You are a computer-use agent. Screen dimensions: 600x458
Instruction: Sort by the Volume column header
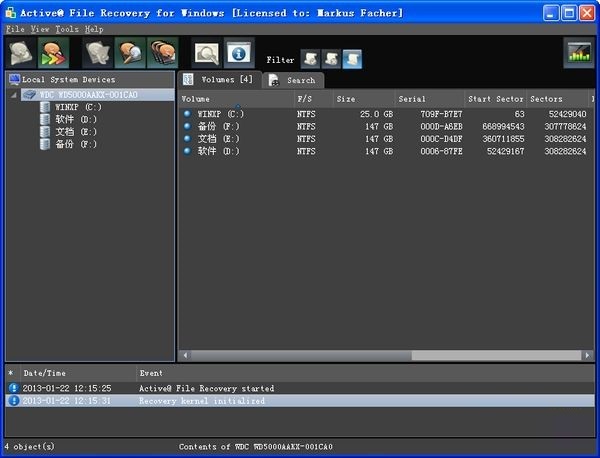tap(236, 99)
